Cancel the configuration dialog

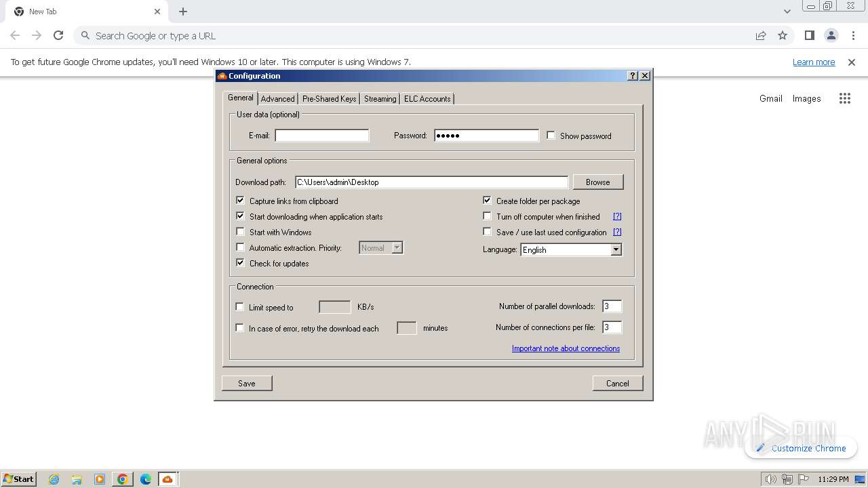[617, 384]
